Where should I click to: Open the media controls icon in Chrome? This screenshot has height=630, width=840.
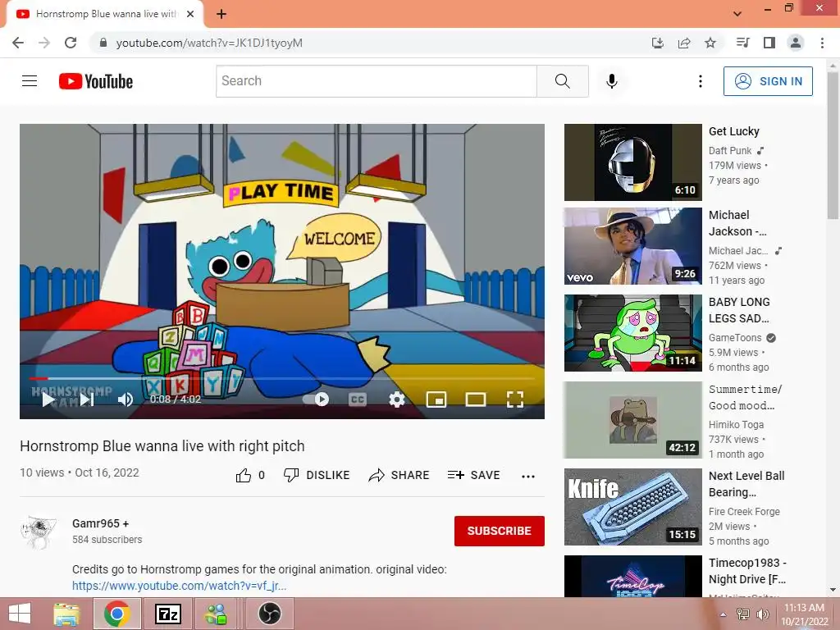click(743, 43)
